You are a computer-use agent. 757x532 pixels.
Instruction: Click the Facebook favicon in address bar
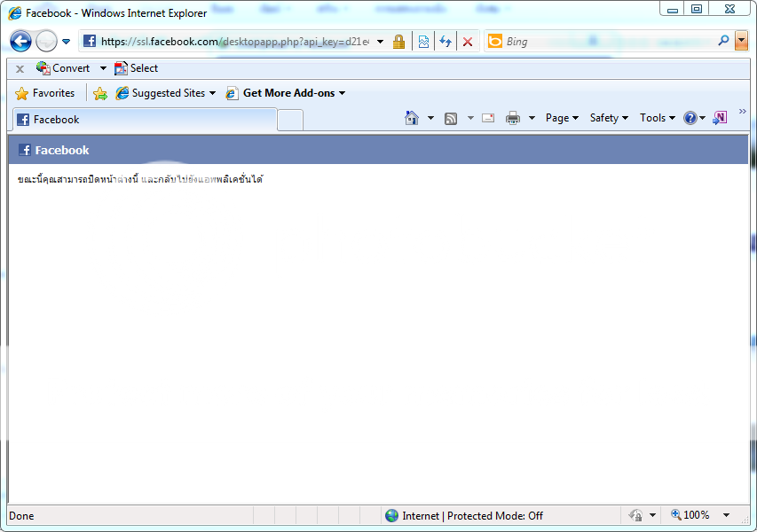click(90, 41)
